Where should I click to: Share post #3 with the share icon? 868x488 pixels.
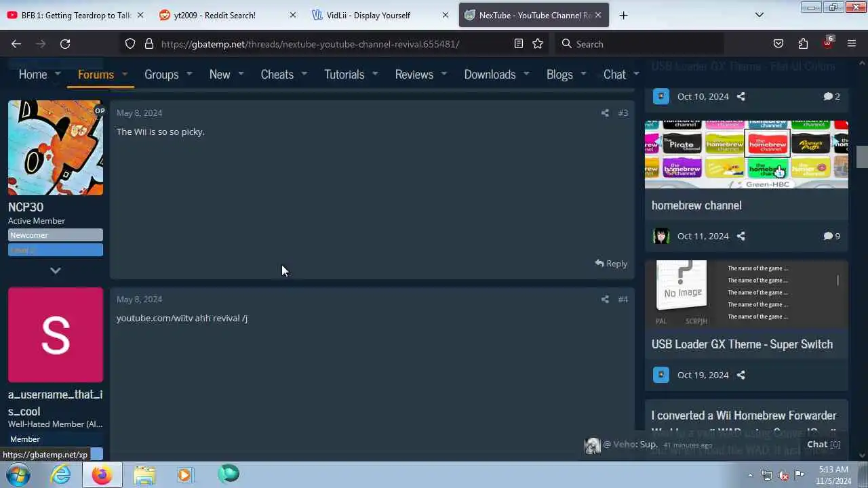point(605,113)
